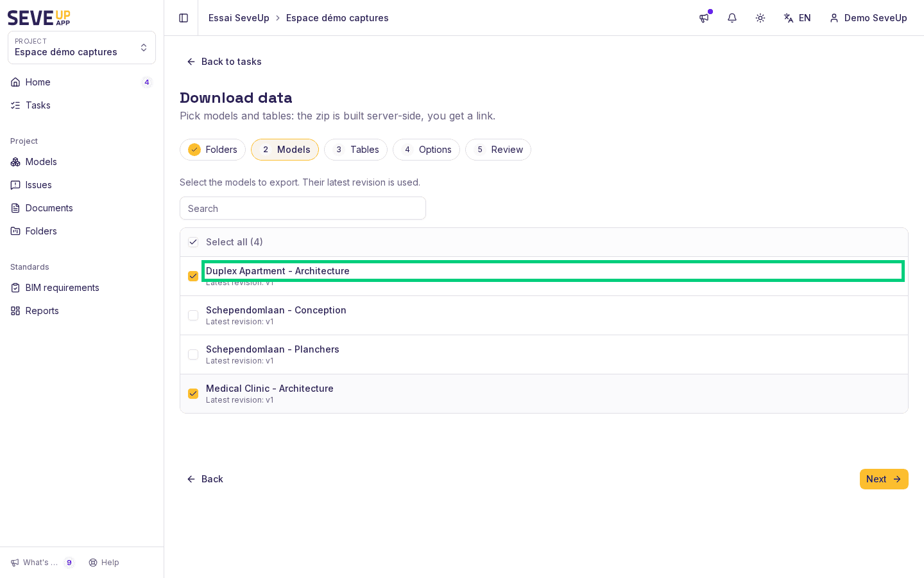Select the Models step
Screen dimensions: 924x578
285,150
